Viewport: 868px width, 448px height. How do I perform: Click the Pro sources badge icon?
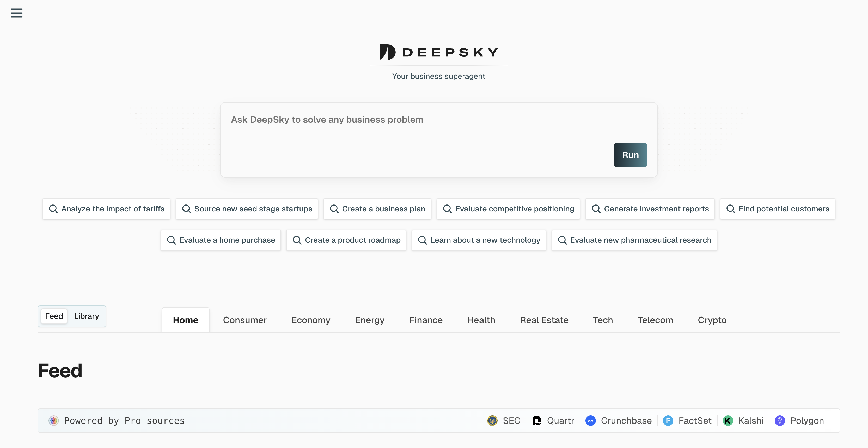(x=54, y=421)
